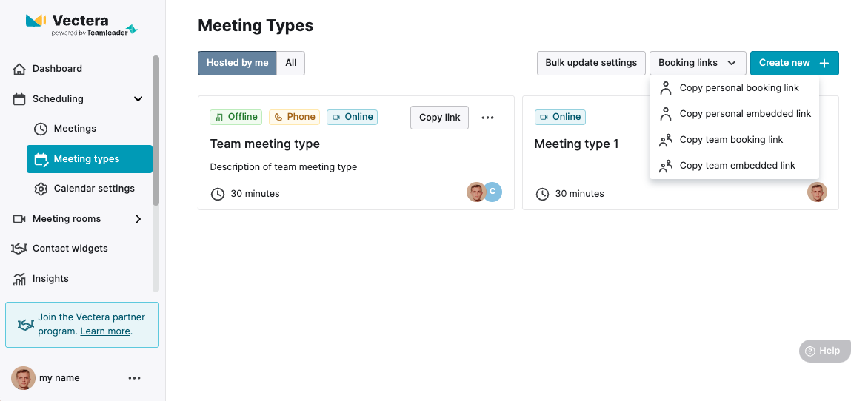This screenshot has width=868, height=401.
Task: Open Insights chart icon
Action: pos(19,279)
